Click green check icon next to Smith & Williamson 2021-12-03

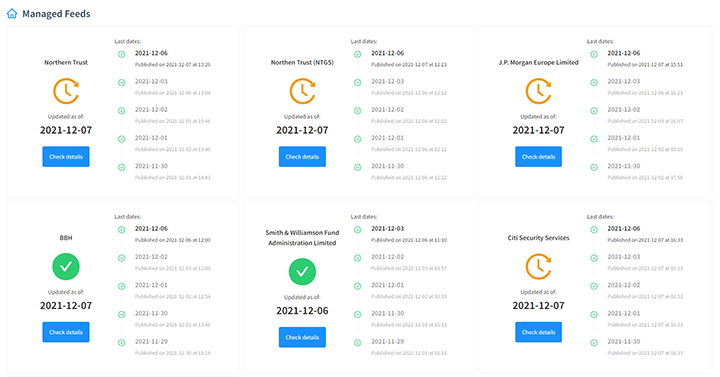pos(357,230)
